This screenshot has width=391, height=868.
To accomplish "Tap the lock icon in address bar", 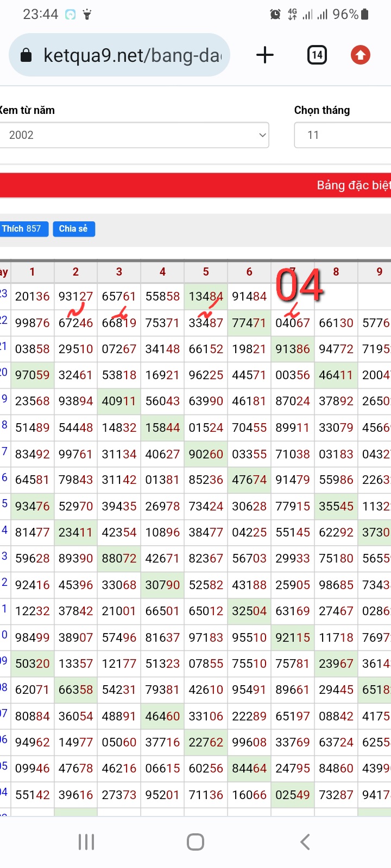I will 26,55.
